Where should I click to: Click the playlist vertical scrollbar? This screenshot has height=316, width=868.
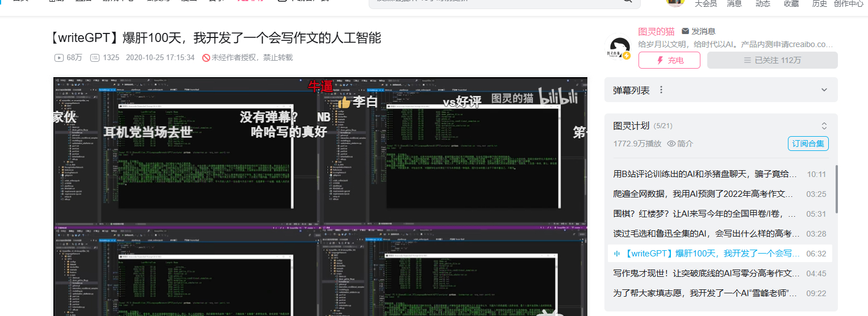point(836,189)
